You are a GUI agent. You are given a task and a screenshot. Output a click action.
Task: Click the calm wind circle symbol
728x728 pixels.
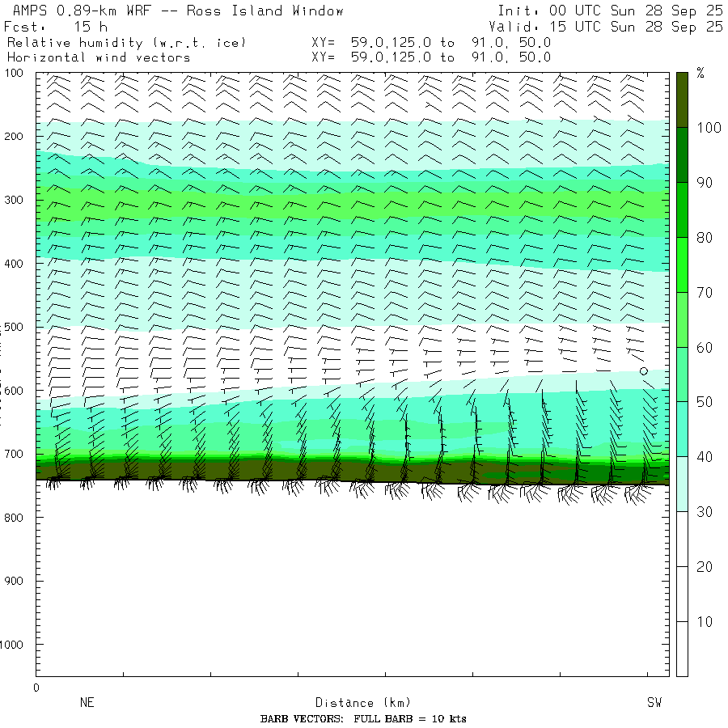pos(644,371)
